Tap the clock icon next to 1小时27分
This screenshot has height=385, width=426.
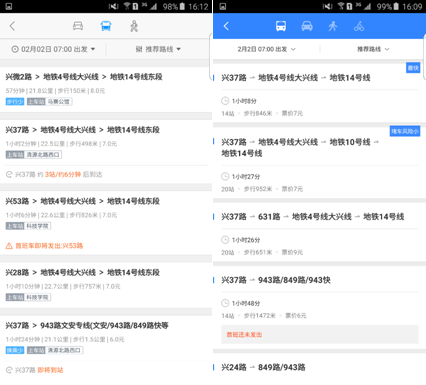225,176
